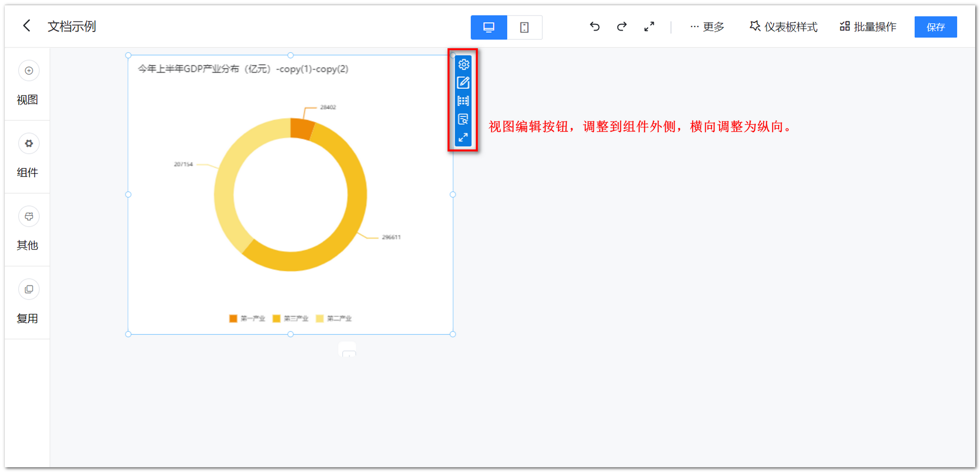This screenshot has width=980, height=472.
Task: Enter fullscreen from top toolbar
Action: [x=649, y=26]
